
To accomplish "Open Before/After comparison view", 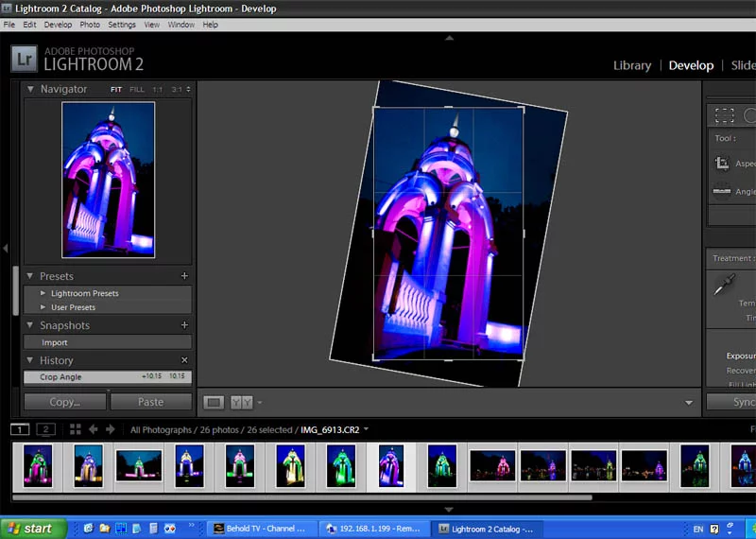I will point(241,402).
